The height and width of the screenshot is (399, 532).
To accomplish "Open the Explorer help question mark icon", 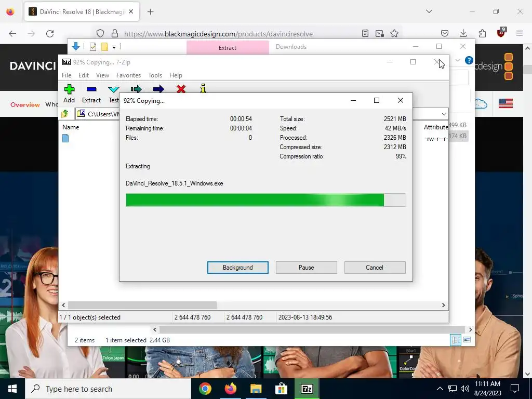I will [x=469, y=60].
